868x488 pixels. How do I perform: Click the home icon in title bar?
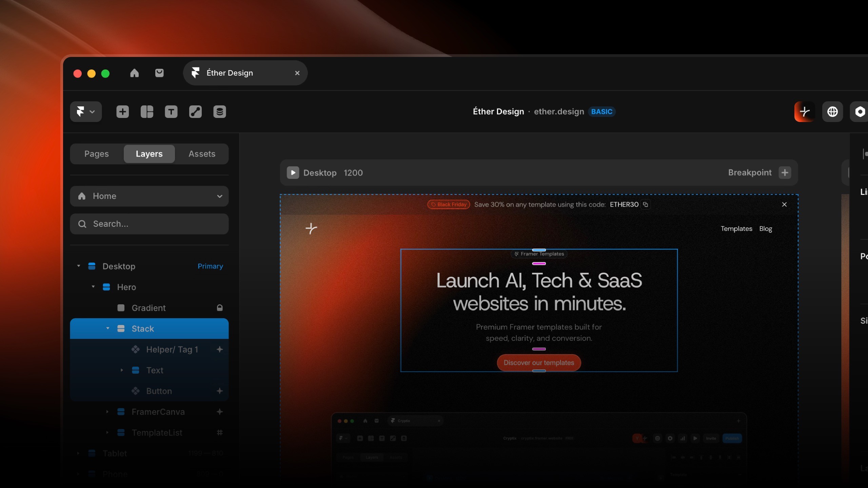click(134, 73)
